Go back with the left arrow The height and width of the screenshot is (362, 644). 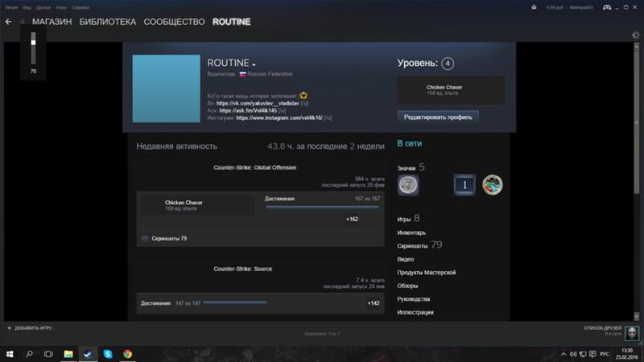click(8, 22)
